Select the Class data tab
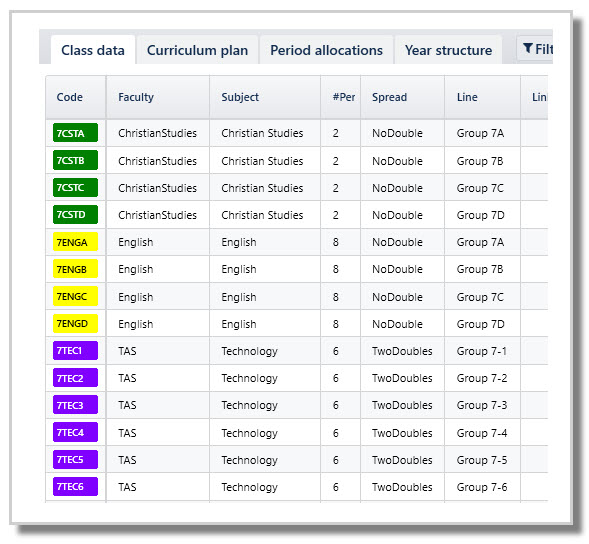Viewport: 589px width, 544px height. point(93,50)
